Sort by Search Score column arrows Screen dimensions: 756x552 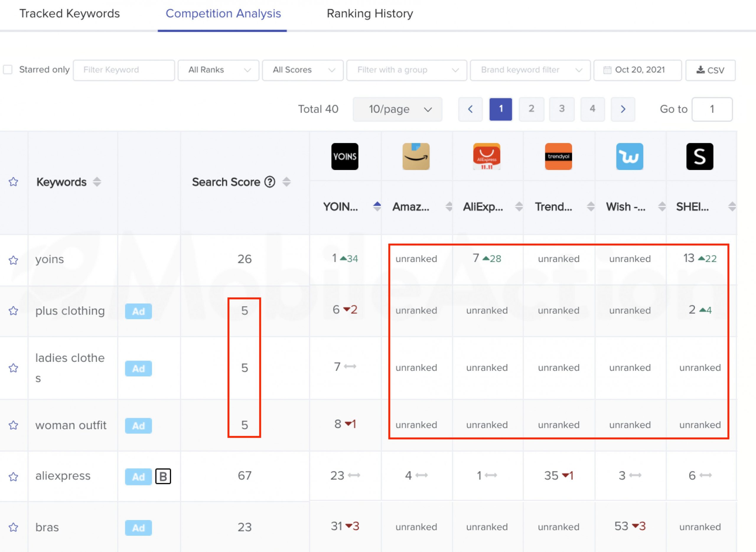286,182
